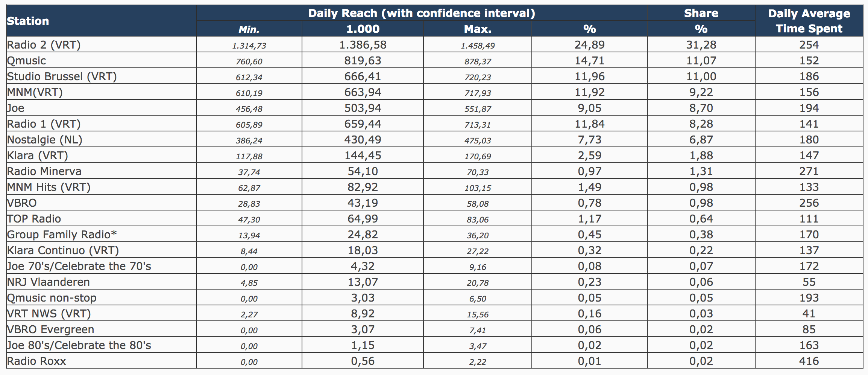Click NRJ Vlaanderen time spent value 55
This screenshot has width=868, height=375.
[809, 282]
